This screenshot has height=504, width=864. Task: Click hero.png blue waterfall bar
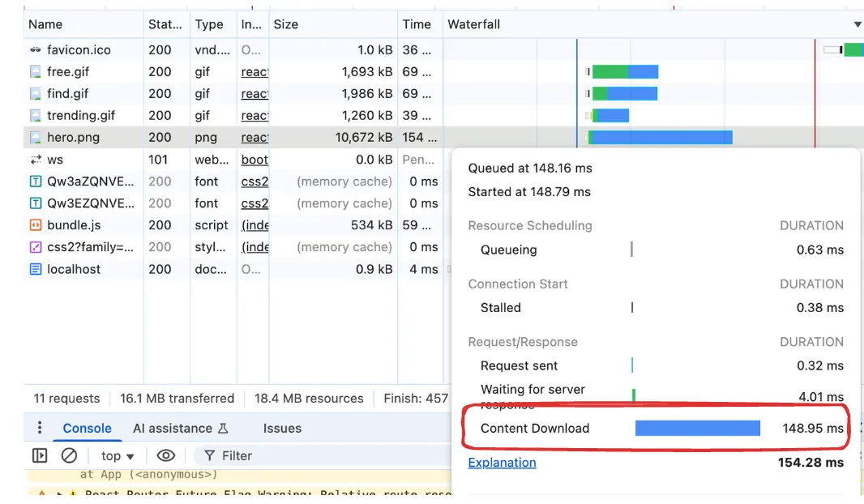tap(661, 138)
